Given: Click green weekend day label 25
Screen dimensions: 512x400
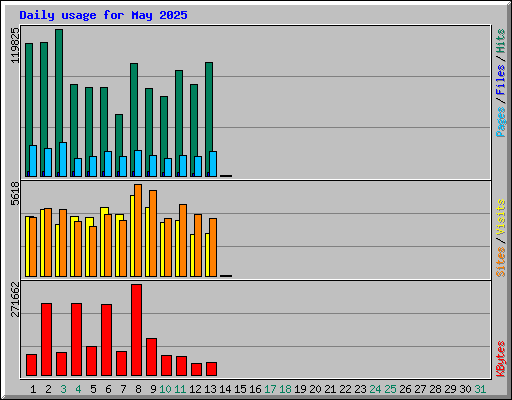Looking at the screenshot, I should [x=390, y=389].
